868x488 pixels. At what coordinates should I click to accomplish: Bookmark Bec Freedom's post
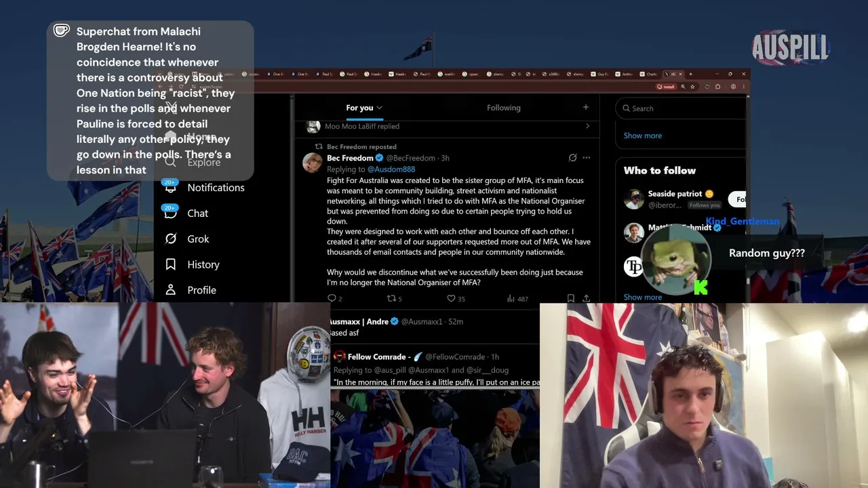click(x=571, y=298)
